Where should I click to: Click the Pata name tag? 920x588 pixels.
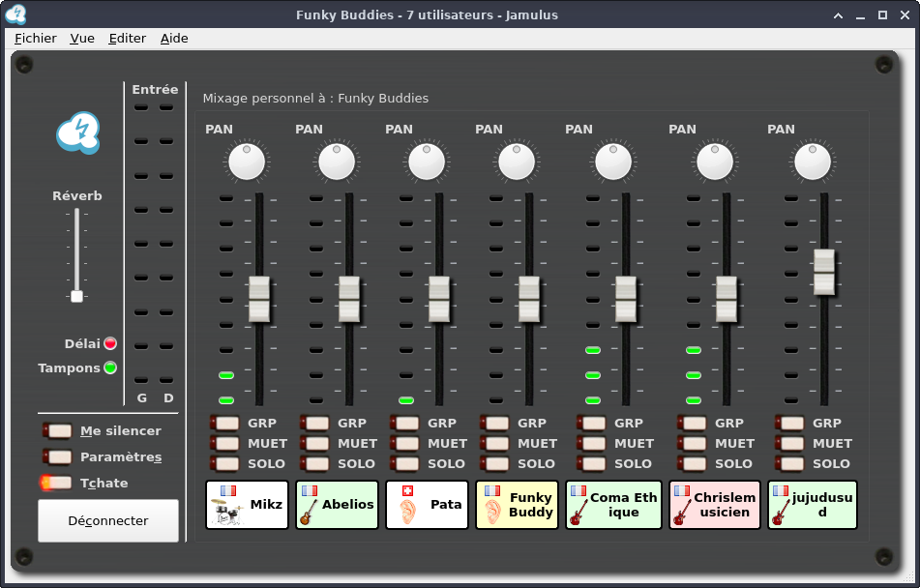tap(427, 505)
